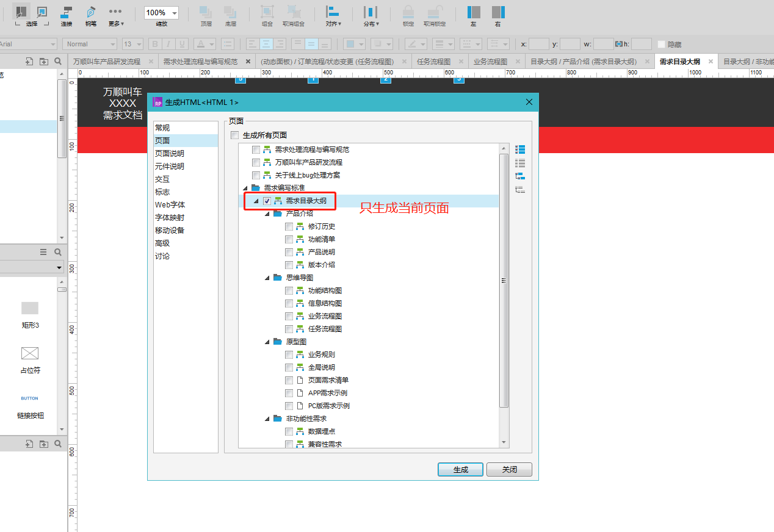
Task: Open the 100% zoom dropdown
Action: tap(175, 13)
